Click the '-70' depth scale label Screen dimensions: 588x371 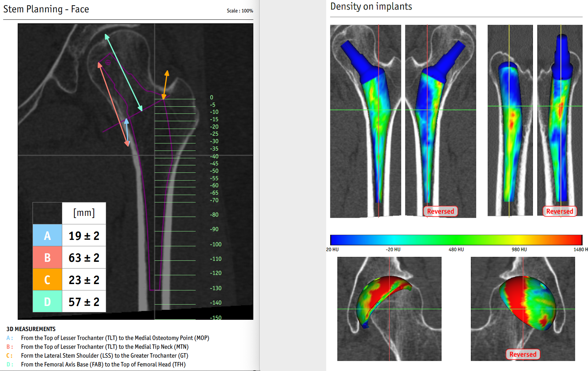click(x=214, y=200)
